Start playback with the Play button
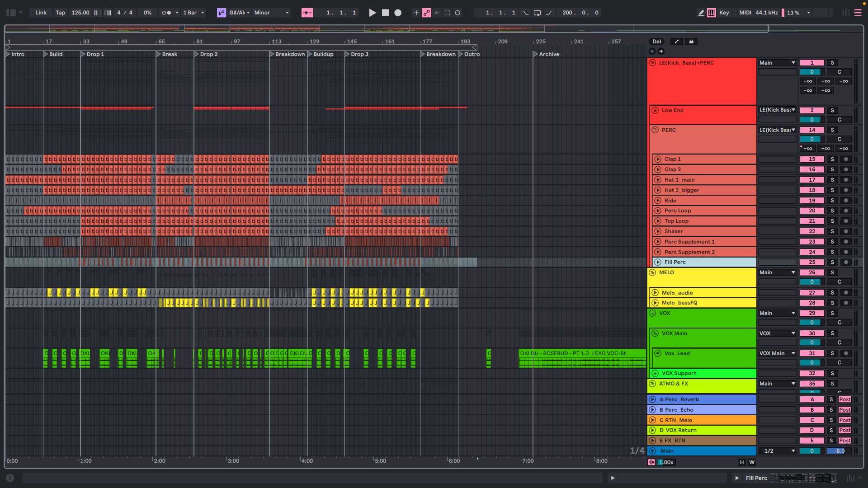The width and height of the screenshot is (868, 488). pyautogui.click(x=372, y=13)
